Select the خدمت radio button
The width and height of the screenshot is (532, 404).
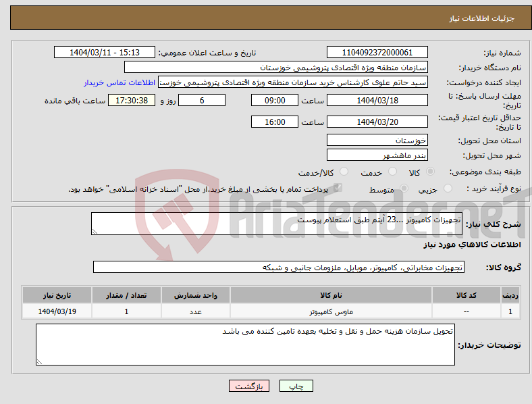(392, 172)
